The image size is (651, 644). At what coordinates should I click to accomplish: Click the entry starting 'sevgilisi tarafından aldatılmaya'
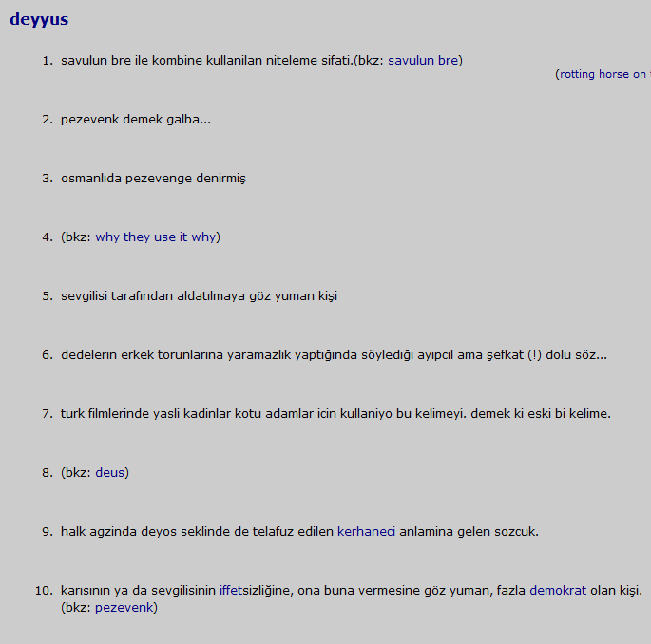(199, 295)
